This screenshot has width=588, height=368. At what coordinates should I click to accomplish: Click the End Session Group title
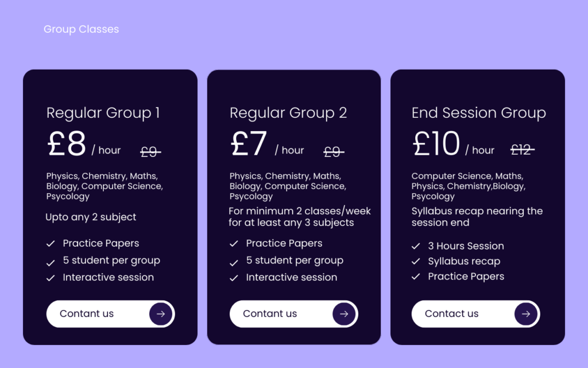tap(478, 113)
